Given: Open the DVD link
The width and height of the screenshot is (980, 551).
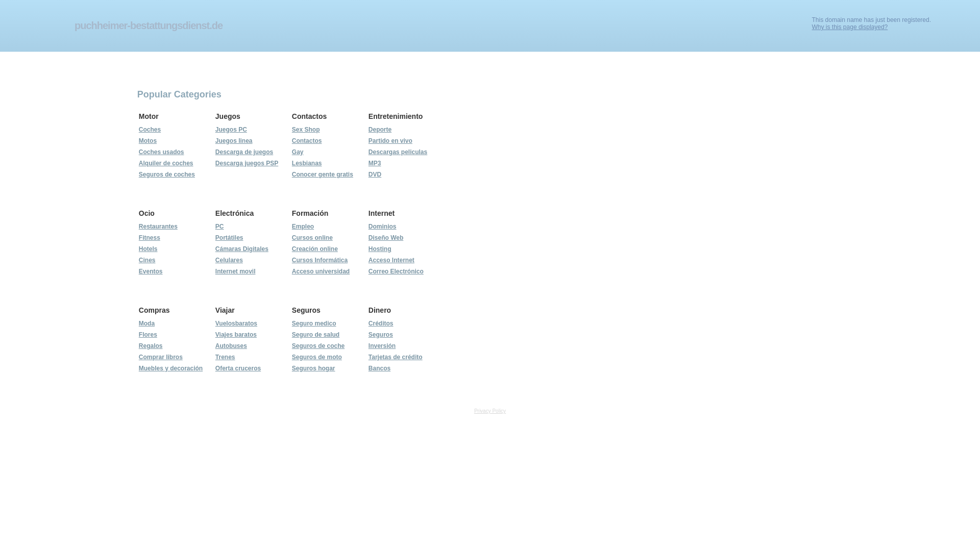Looking at the screenshot, I should tap(375, 174).
